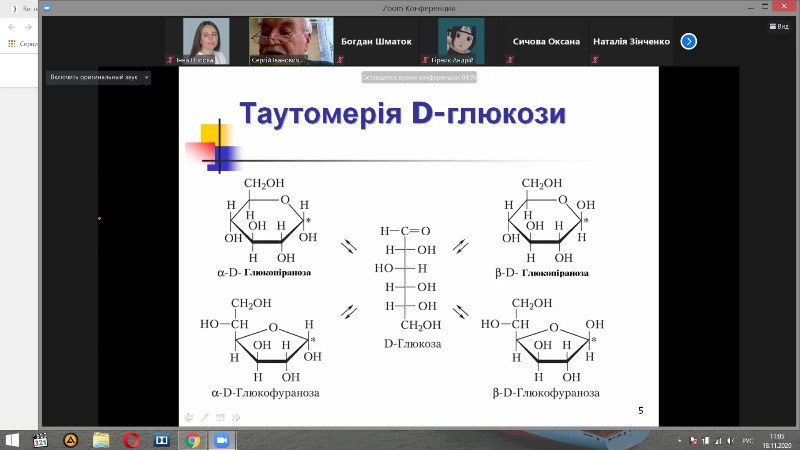This screenshot has width=800, height=450.
Task: Open apps grid bookmark in browser window
Action: point(12,44)
